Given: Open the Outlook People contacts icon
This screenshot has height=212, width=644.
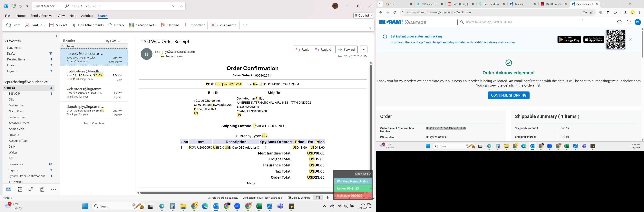Looking at the screenshot, I should pyautogui.click(x=31, y=189).
